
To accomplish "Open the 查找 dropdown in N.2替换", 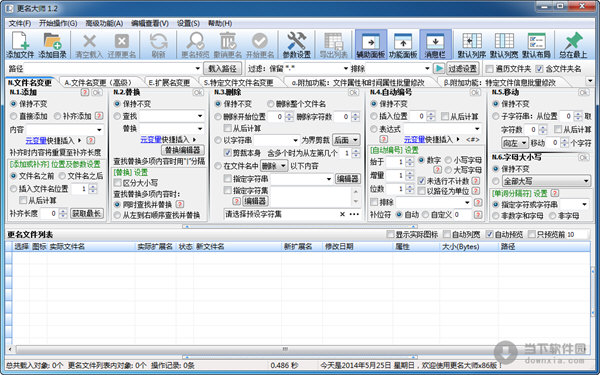I will [x=200, y=116].
